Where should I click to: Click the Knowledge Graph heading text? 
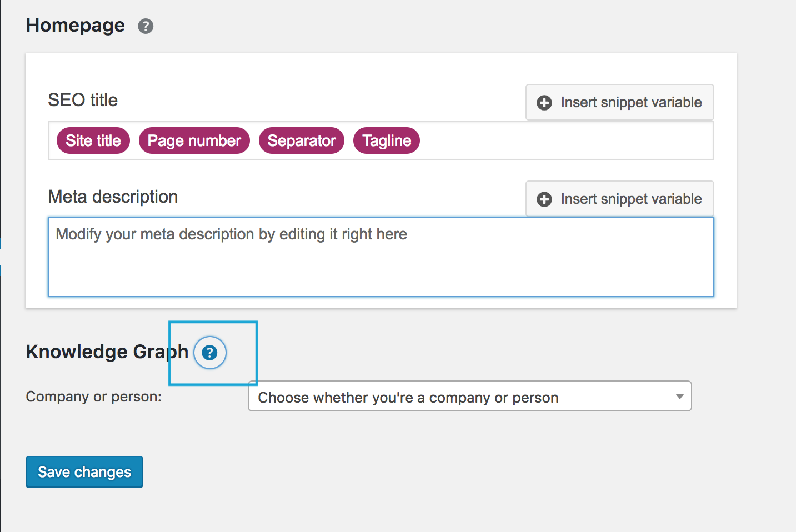tap(107, 352)
